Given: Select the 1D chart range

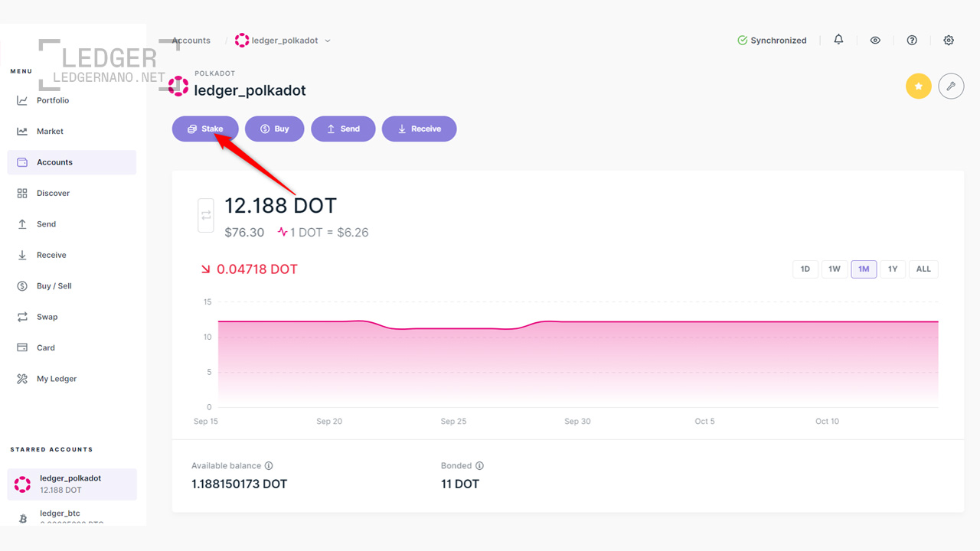Looking at the screenshot, I should [805, 269].
